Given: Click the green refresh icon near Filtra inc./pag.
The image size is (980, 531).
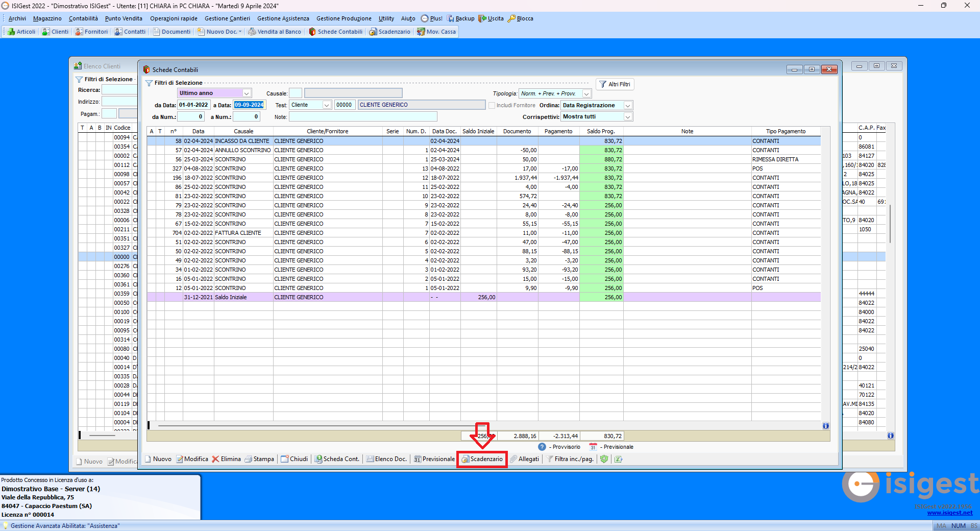Looking at the screenshot, I should point(605,459).
